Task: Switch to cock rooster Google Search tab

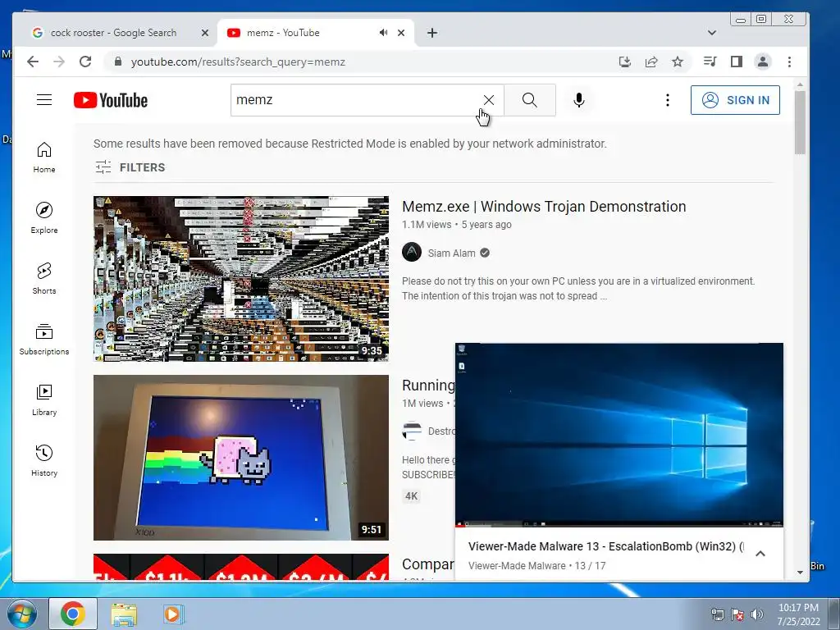Action: [113, 33]
